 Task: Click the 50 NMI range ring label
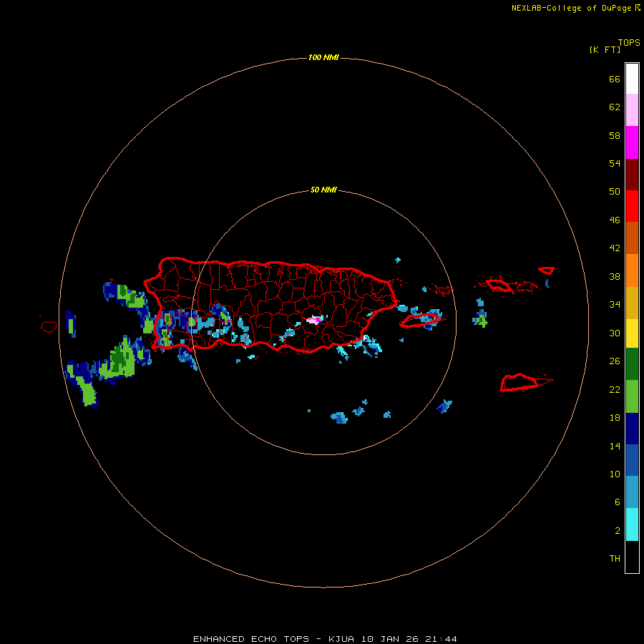click(x=323, y=190)
